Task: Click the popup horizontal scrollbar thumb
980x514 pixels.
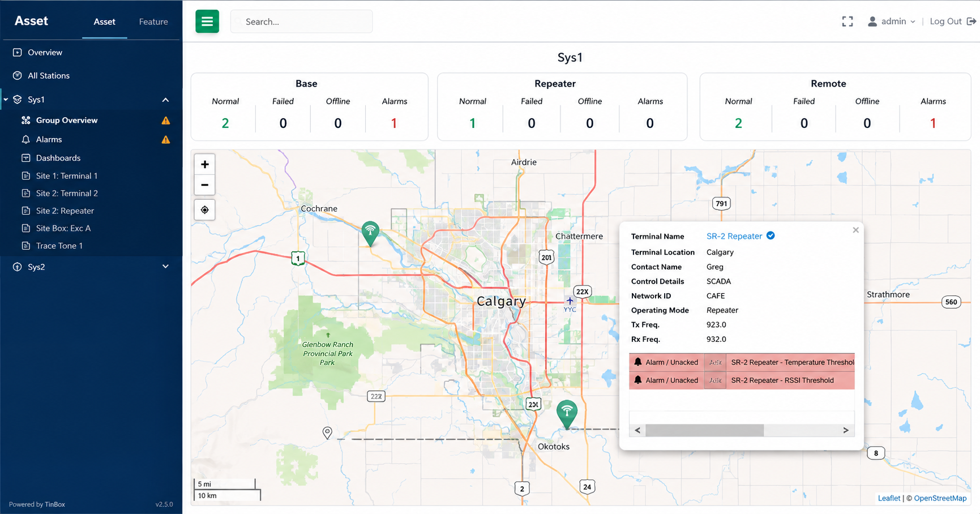Action: point(705,430)
